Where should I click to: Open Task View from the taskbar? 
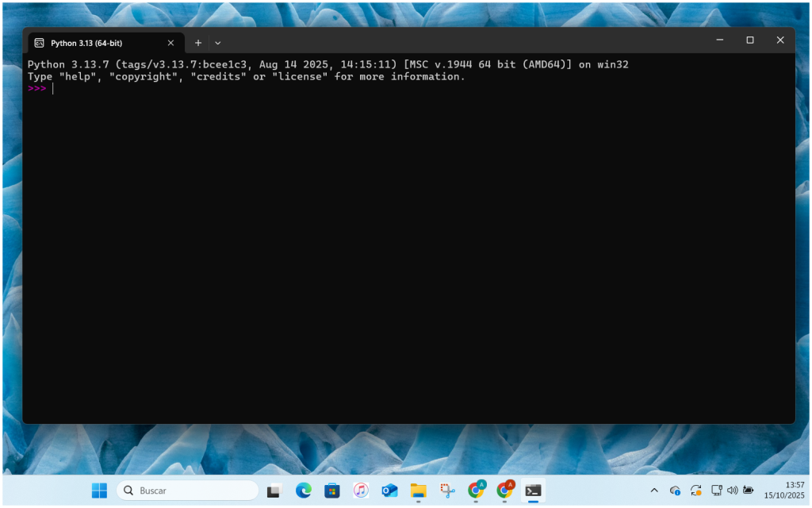click(274, 491)
